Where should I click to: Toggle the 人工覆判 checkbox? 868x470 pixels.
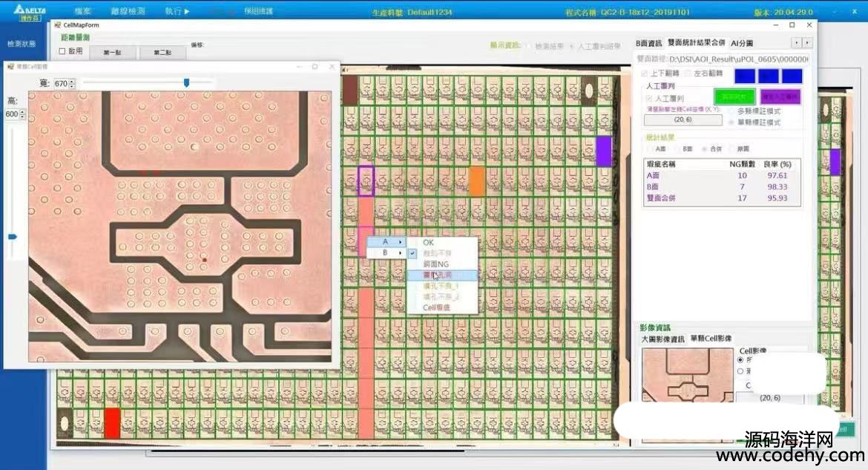[649, 98]
